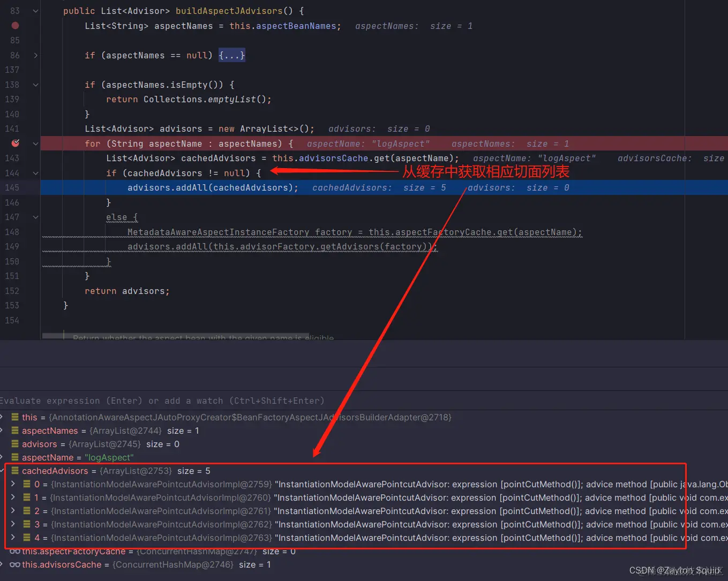Click the icon of list element 3
The width and height of the screenshot is (728, 581).
27,524
